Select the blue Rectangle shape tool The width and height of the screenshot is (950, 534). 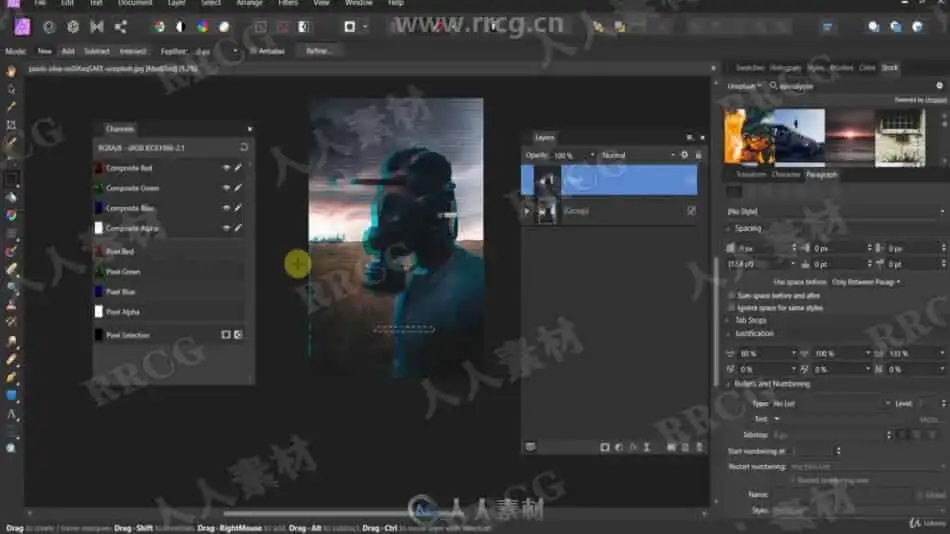(11, 395)
